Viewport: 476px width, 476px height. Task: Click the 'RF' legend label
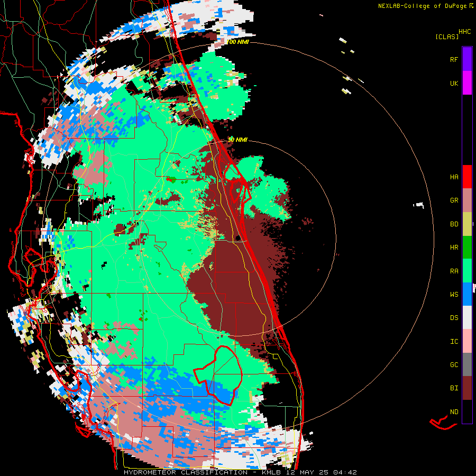454,59
